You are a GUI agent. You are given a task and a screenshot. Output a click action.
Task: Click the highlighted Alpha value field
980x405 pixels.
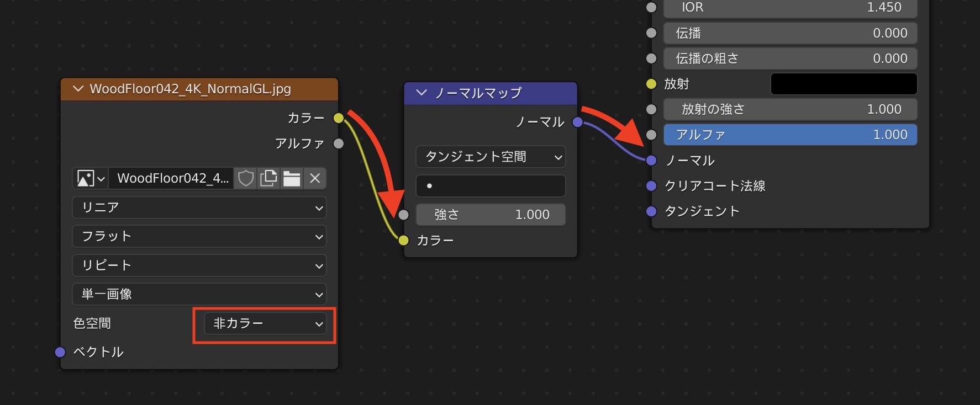pyautogui.click(x=790, y=135)
